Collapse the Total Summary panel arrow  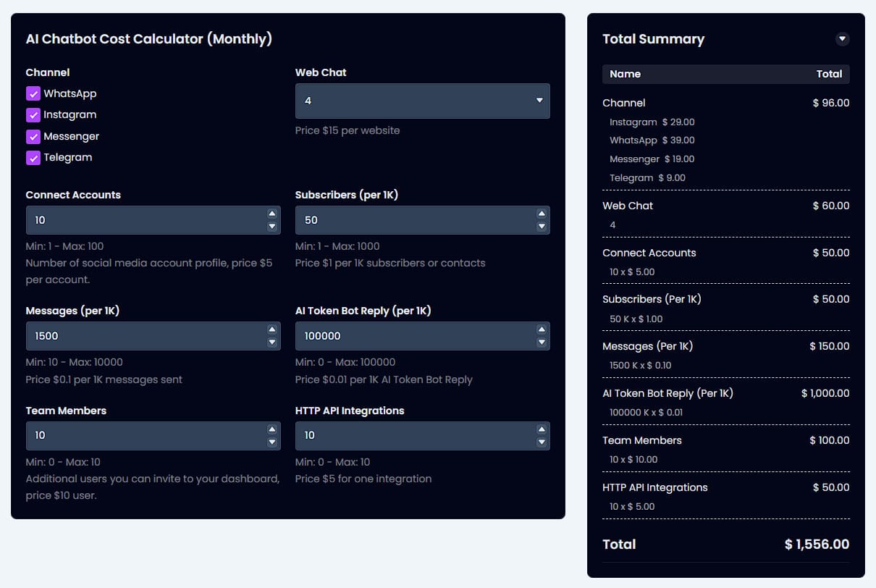(842, 39)
